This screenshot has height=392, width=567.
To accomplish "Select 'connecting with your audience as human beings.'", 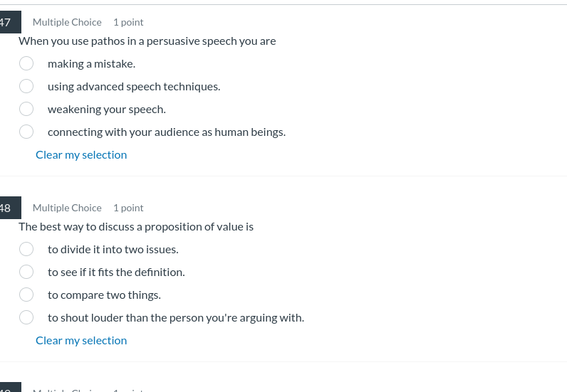I will (26, 132).
